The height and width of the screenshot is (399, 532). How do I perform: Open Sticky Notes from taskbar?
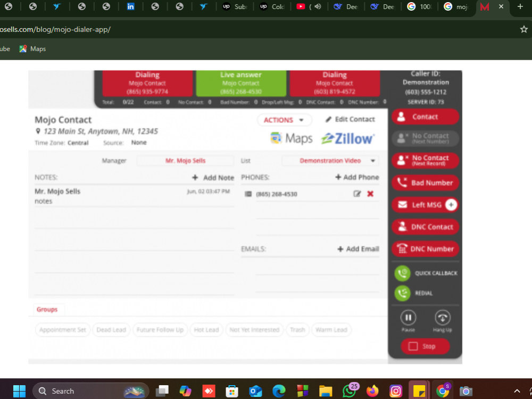[x=419, y=391]
